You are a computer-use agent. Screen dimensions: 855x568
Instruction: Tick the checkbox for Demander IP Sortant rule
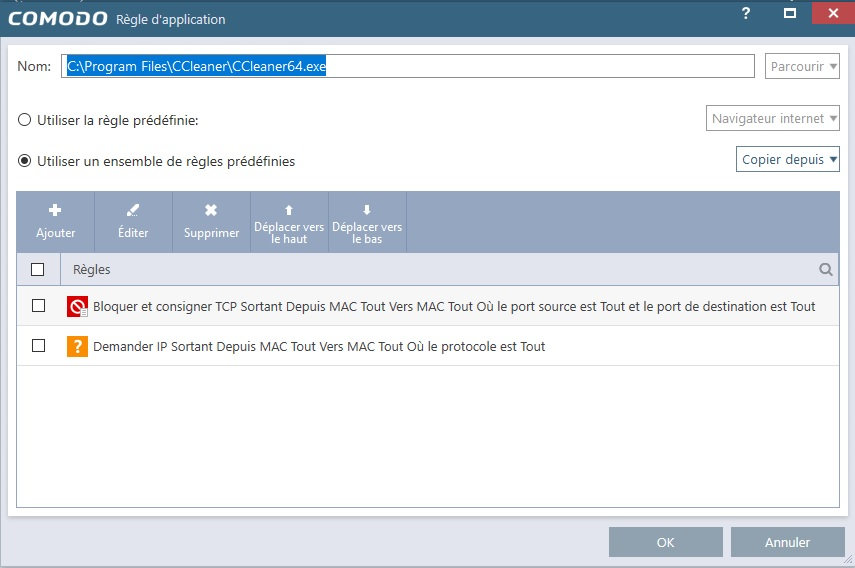38,346
